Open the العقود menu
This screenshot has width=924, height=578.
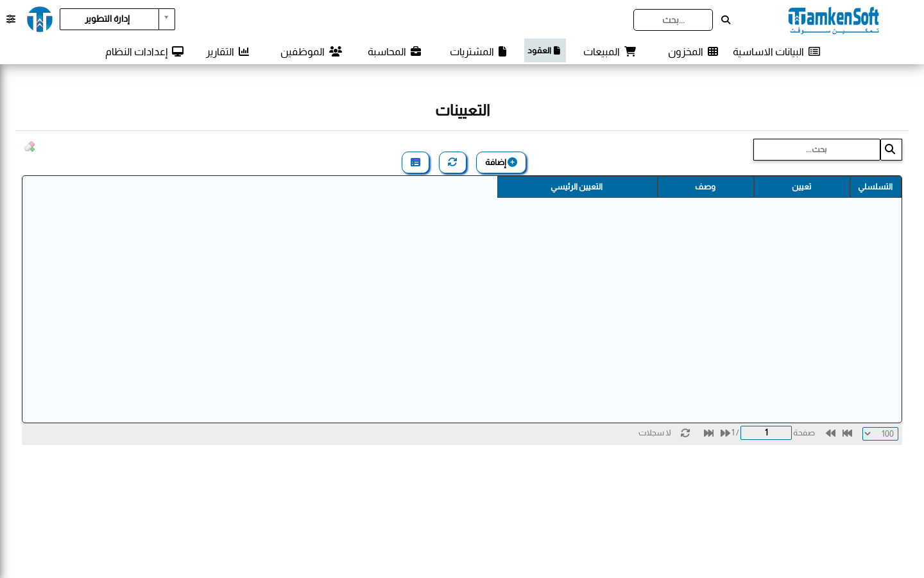click(545, 51)
